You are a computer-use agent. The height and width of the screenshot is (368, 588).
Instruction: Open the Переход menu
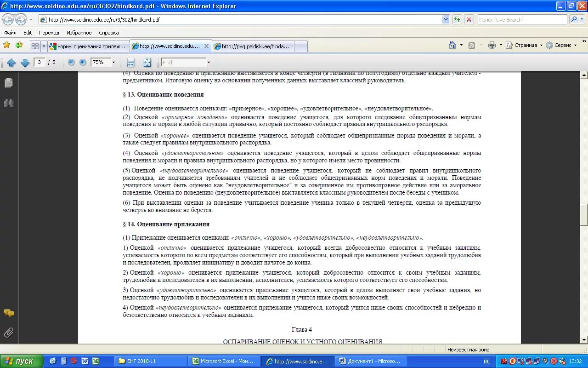(49, 33)
